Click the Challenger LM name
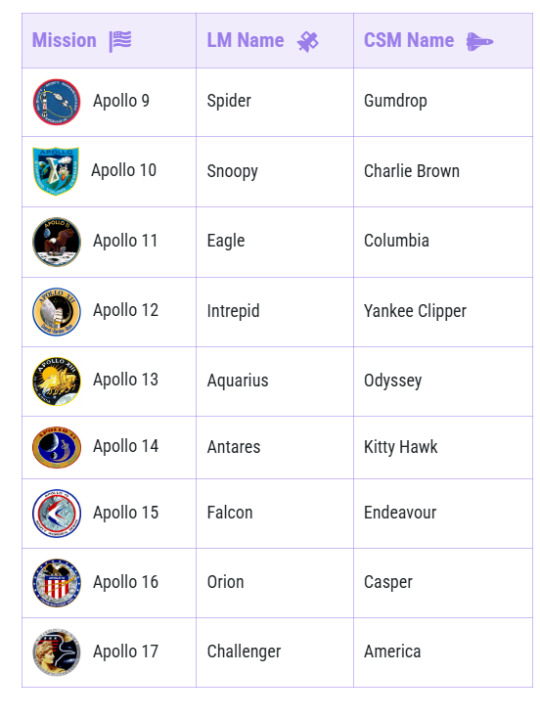The height and width of the screenshot is (719, 540). [243, 652]
